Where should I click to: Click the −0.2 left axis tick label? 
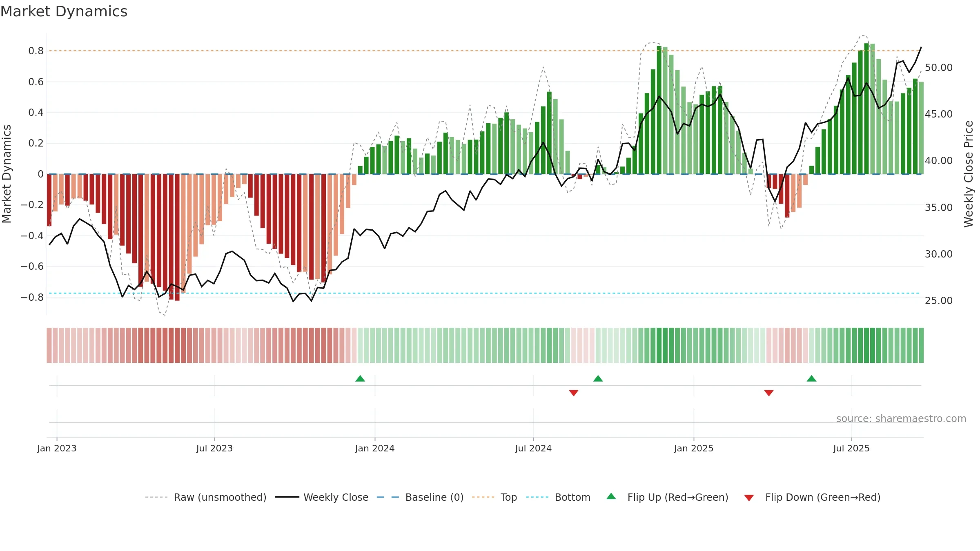pyautogui.click(x=32, y=205)
